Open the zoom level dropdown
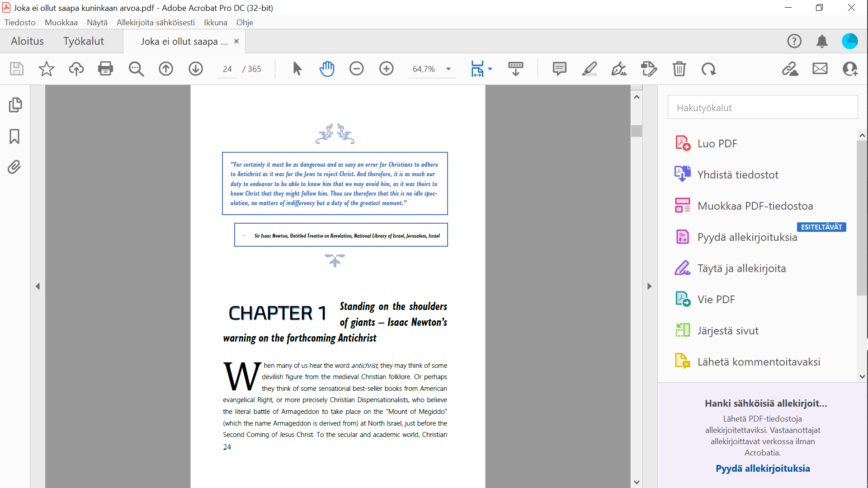Image resolution: width=868 pixels, height=488 pixels. click(448, 69)
